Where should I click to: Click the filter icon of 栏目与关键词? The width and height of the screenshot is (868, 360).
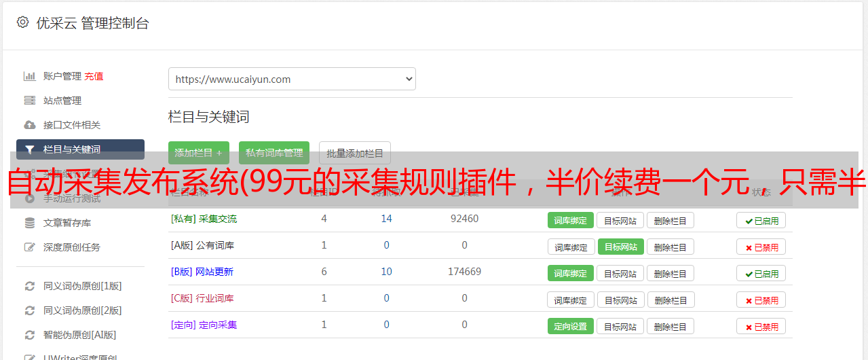pyautogui.click(x=30, y=149)
